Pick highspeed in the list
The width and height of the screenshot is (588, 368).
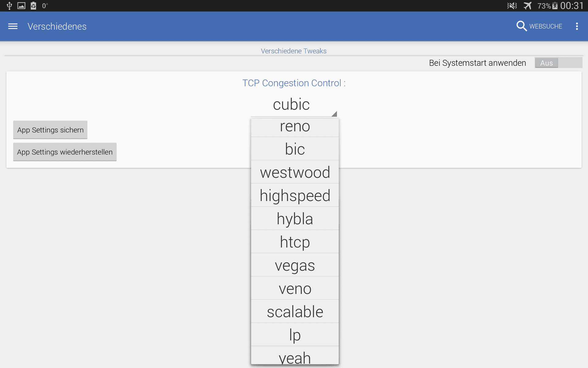295,195
